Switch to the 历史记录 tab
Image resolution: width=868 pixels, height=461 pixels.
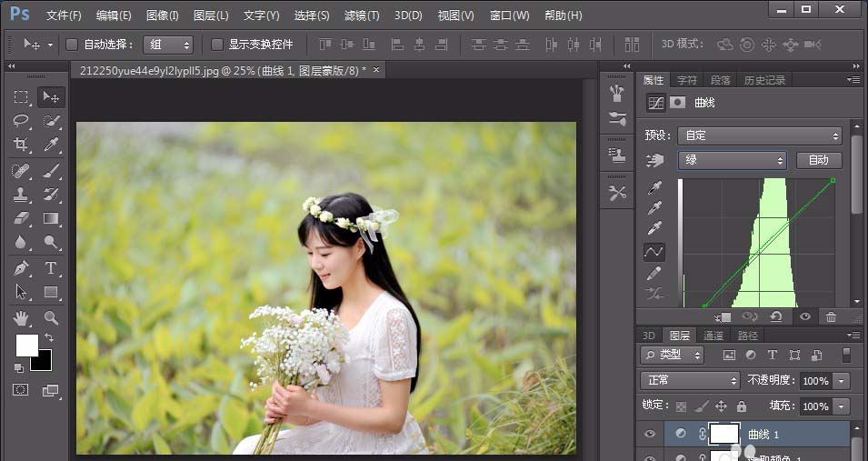[x=764, y=80]
